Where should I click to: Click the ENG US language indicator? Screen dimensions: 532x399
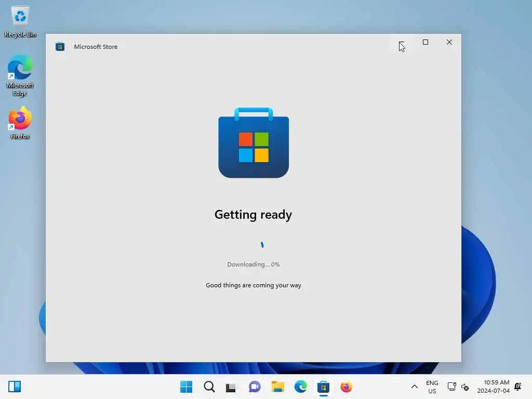tap(432, 387)
